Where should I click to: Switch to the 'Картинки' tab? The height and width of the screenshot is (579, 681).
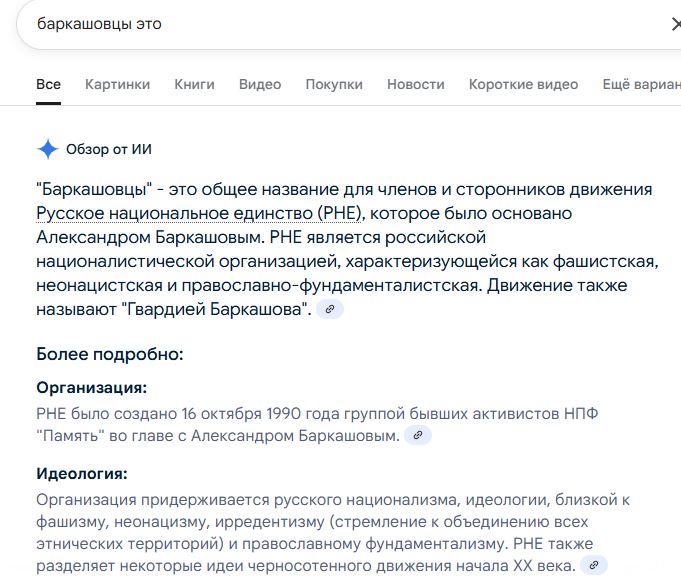[x=117, y=84]
